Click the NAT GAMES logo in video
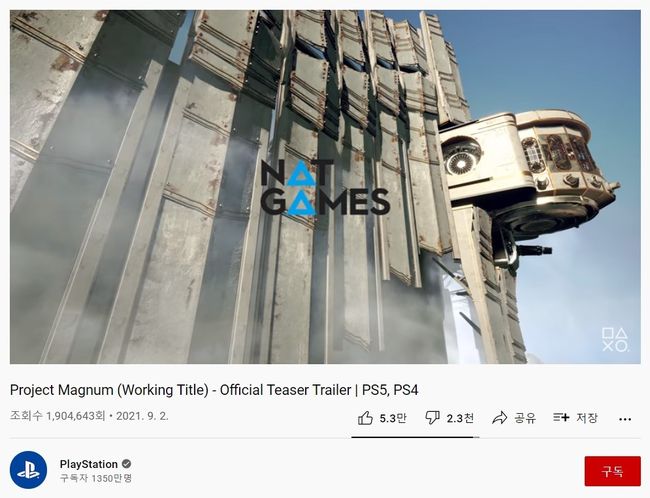Screen dimensions: 650x498 [x=325, y=188]
